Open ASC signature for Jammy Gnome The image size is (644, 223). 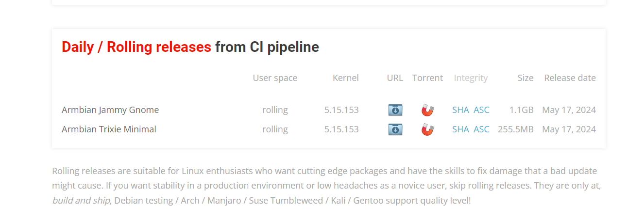point(481,110)
